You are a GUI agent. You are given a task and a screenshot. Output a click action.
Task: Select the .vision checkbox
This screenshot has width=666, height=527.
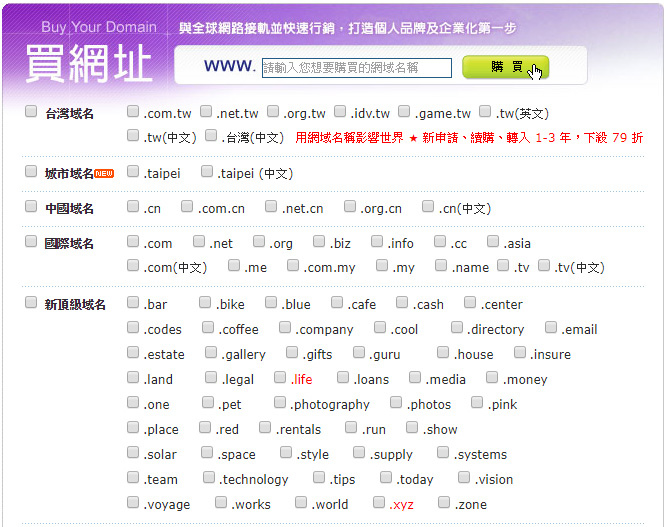464,478
